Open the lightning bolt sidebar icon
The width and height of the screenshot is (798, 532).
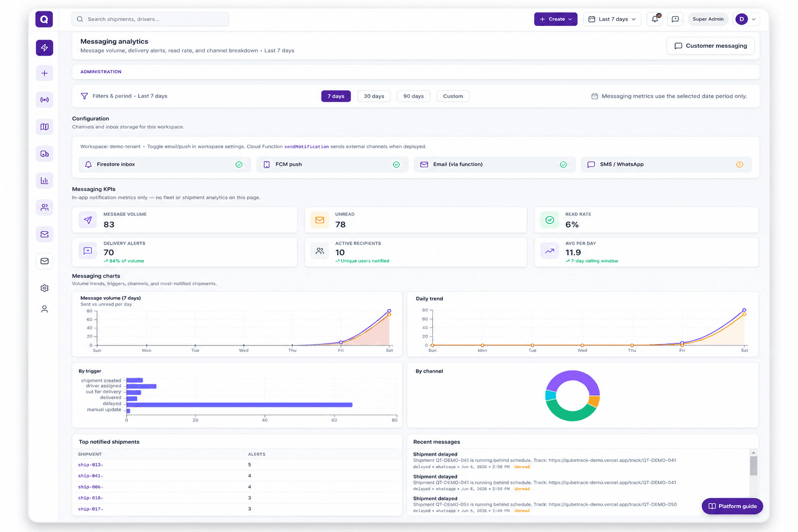tap(44, 48)
